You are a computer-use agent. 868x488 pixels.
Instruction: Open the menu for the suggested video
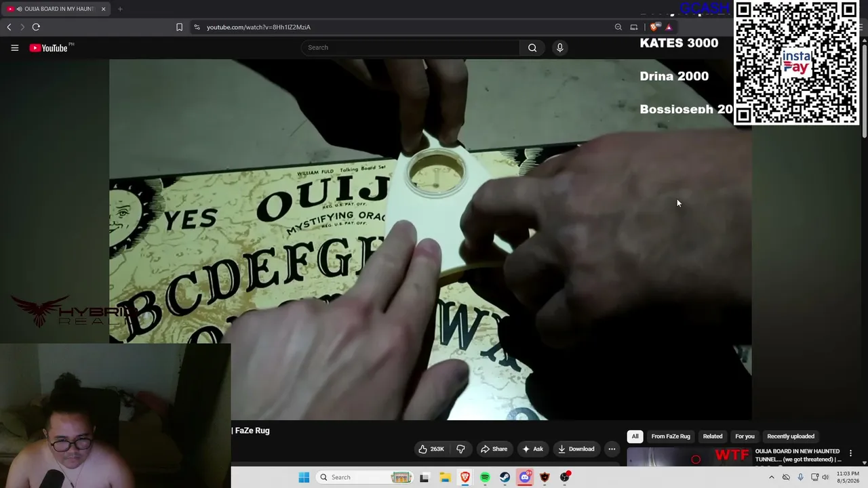850,453
